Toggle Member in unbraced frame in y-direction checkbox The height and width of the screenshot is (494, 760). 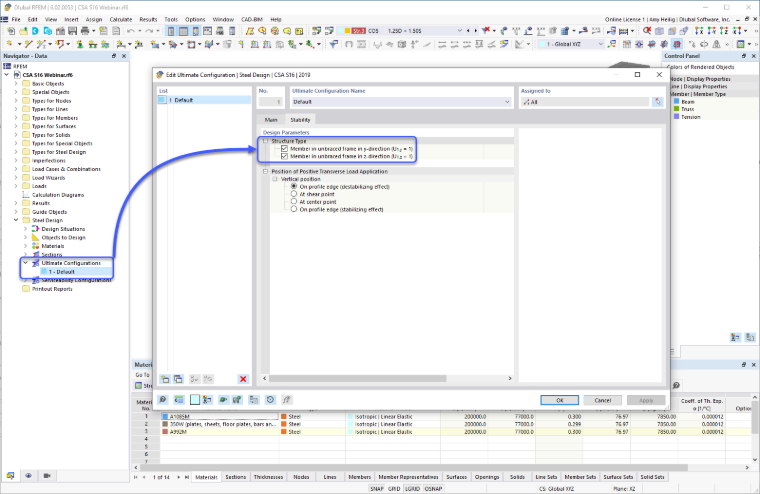point(285,149)
